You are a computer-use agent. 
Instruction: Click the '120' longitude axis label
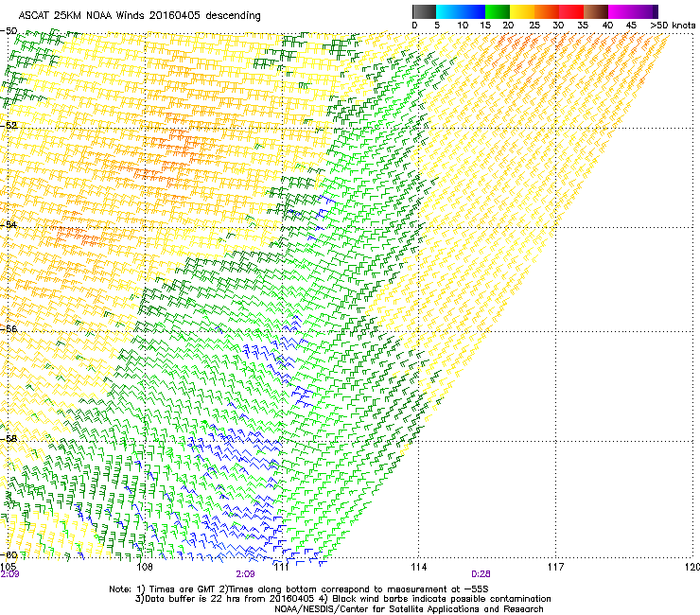click(691, 567)
